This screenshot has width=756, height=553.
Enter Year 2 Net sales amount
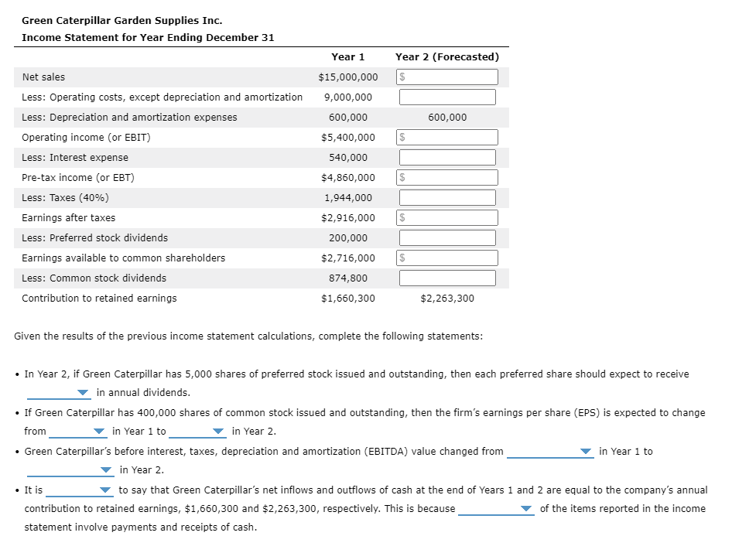coord(446,77)
